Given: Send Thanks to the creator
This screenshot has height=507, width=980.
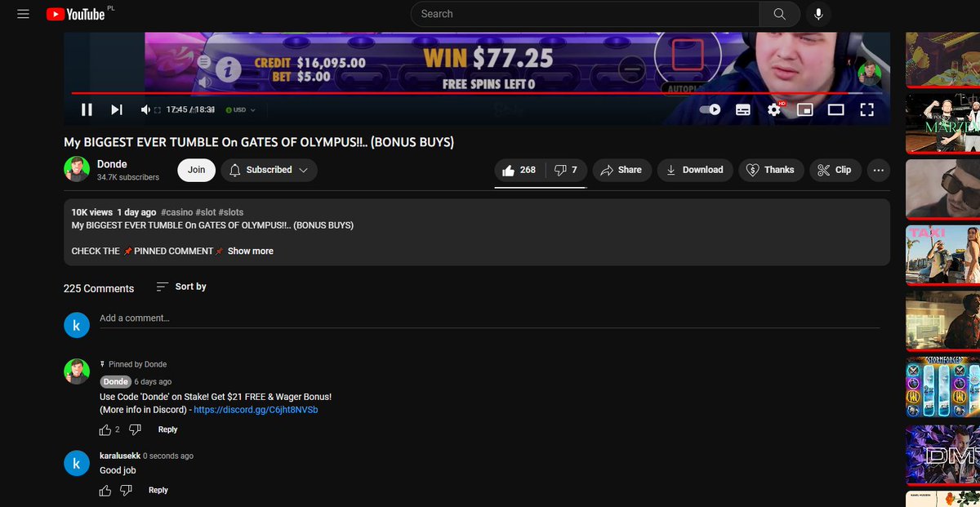Looking at the screenshot, I should (771, 170).
